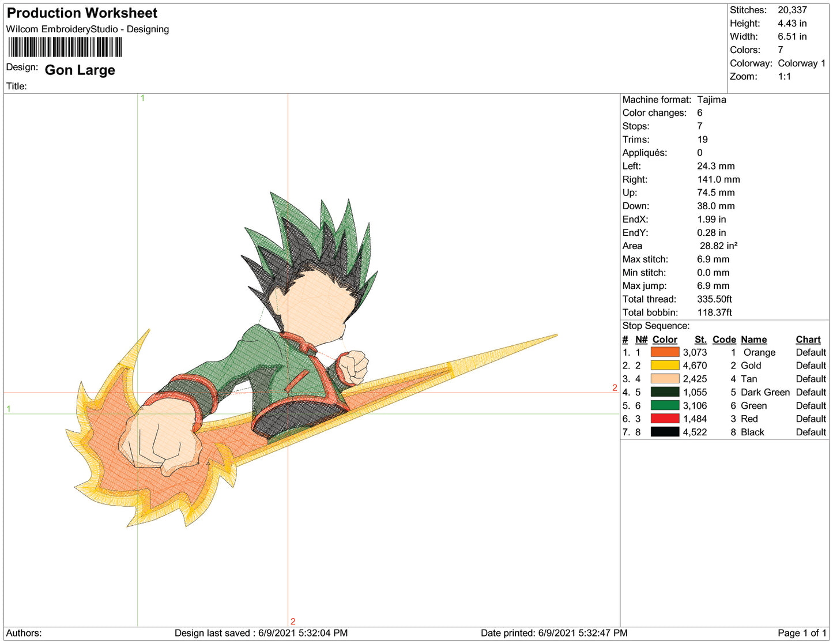This screenshot has width=833, height=644.
Task: Click the Orange stitch count '3,073'
Action: click(695, 352)
